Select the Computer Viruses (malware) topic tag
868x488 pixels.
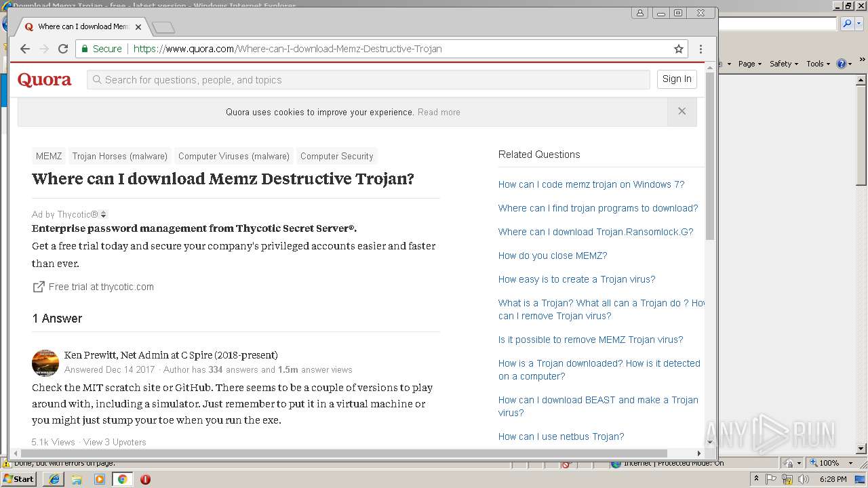[234, 156]
